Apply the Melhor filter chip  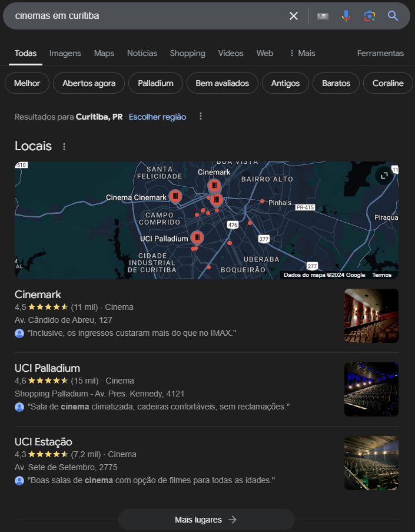tap(27, 83)
